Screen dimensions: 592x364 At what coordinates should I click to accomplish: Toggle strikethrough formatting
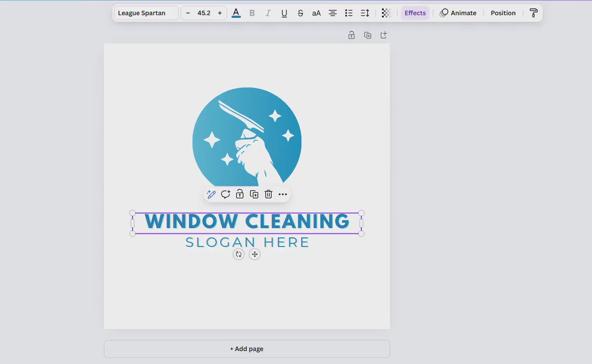(x=300, y=13)
